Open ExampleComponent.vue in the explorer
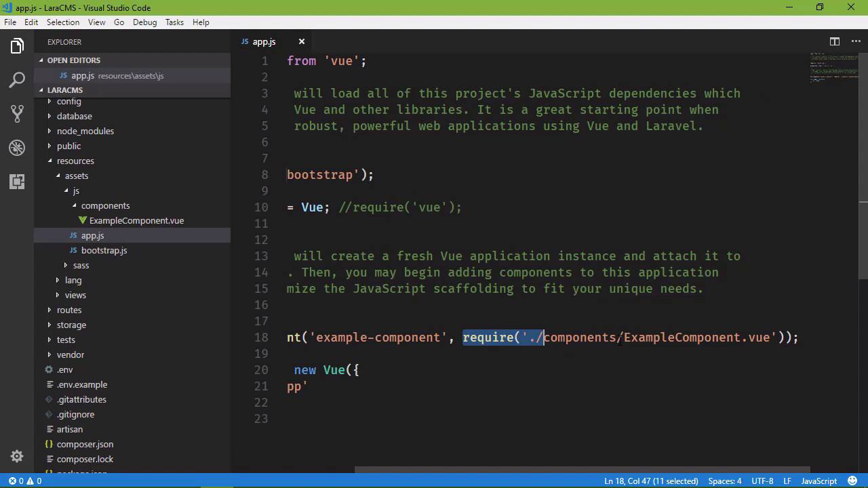Image resolution: width=868 pixels, height=488 pixels. click(x=132, y=220)
